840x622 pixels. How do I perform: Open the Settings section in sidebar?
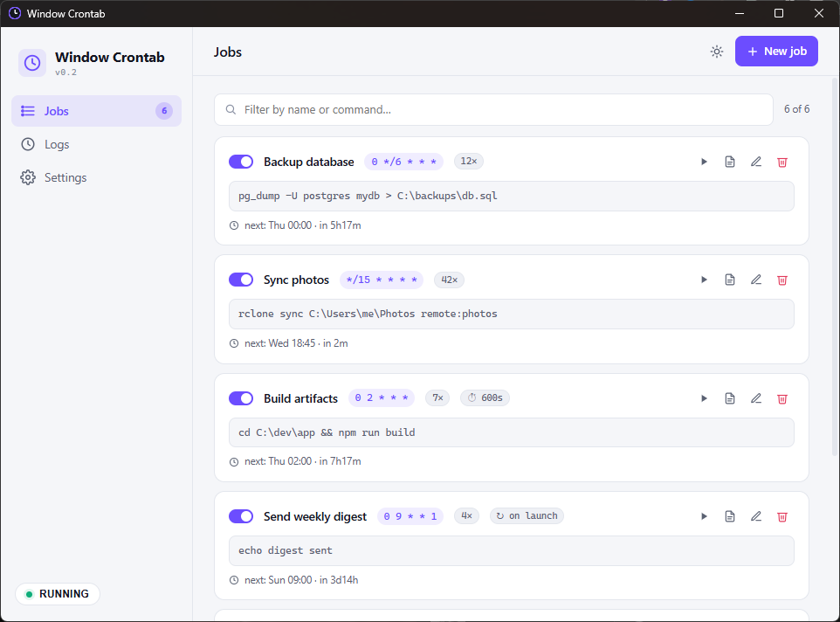tap(96, 177)
